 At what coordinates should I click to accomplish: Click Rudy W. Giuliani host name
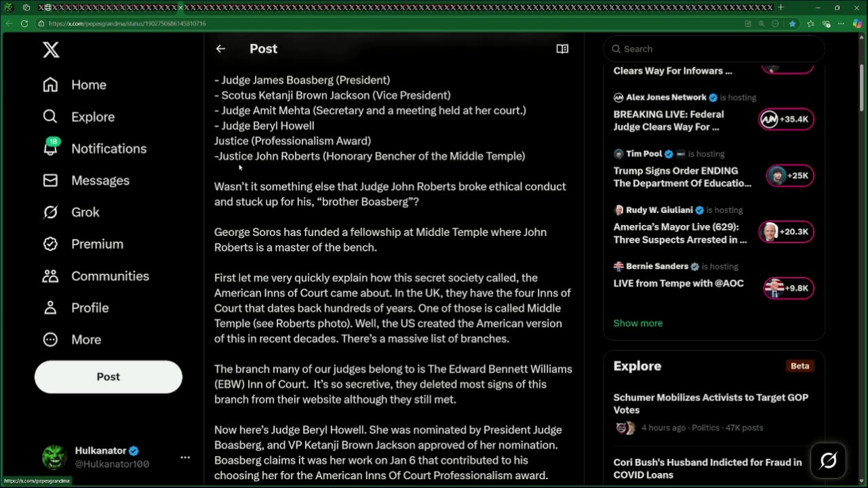660,210
